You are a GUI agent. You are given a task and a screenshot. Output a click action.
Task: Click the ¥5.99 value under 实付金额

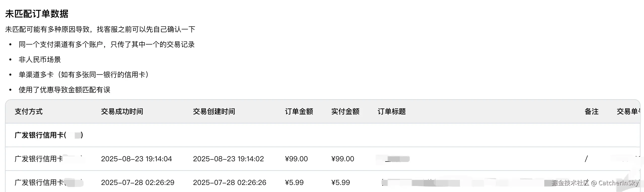click(341, 182)
